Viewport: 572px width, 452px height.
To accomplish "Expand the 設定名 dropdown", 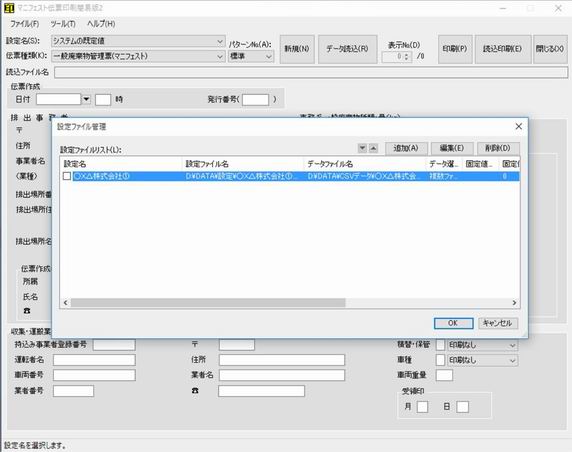I will click(x=220, y=41).
